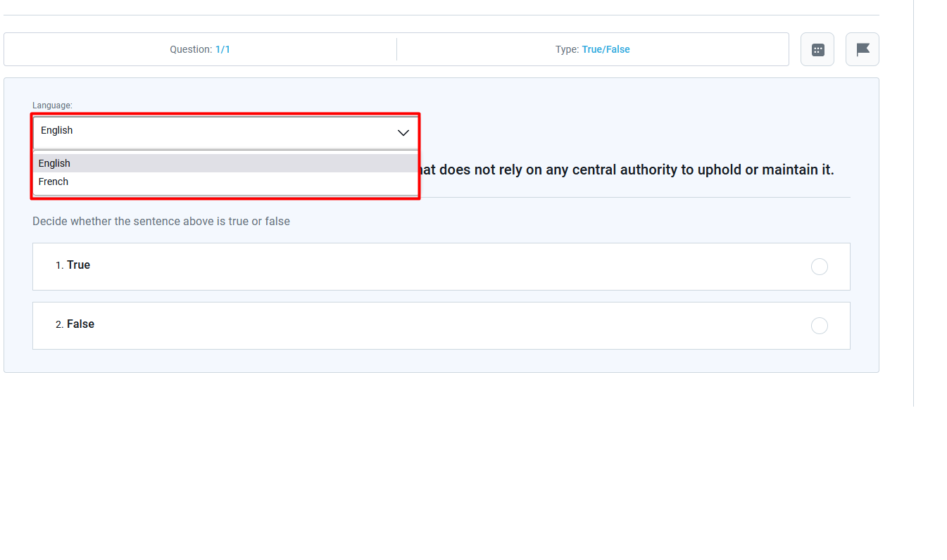
Task: Flag this question for review
Action: tap(863, 49)
